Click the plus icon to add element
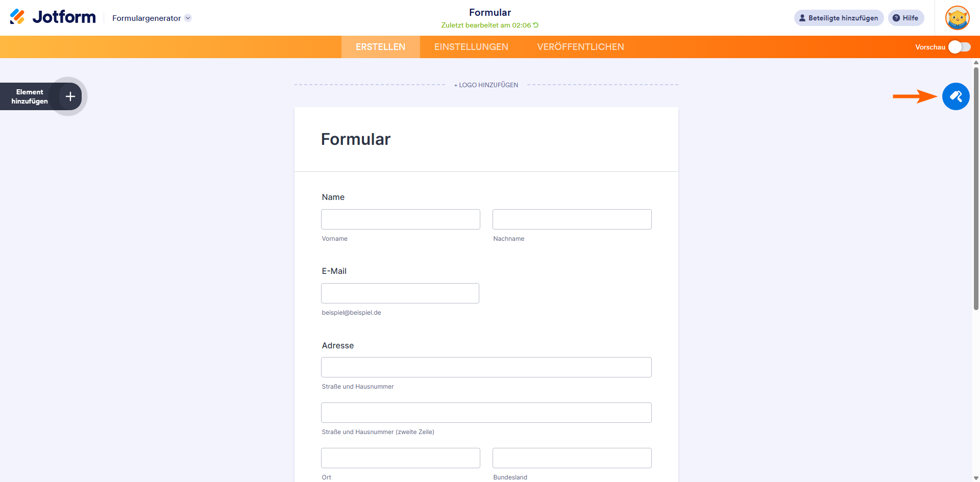 coord(70,96)
